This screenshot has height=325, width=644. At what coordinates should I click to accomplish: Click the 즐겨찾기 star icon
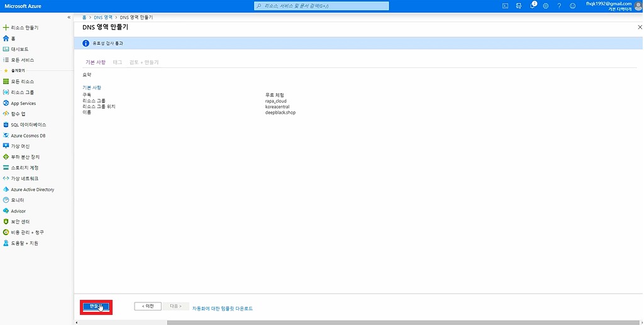click(x=6, y=70)
